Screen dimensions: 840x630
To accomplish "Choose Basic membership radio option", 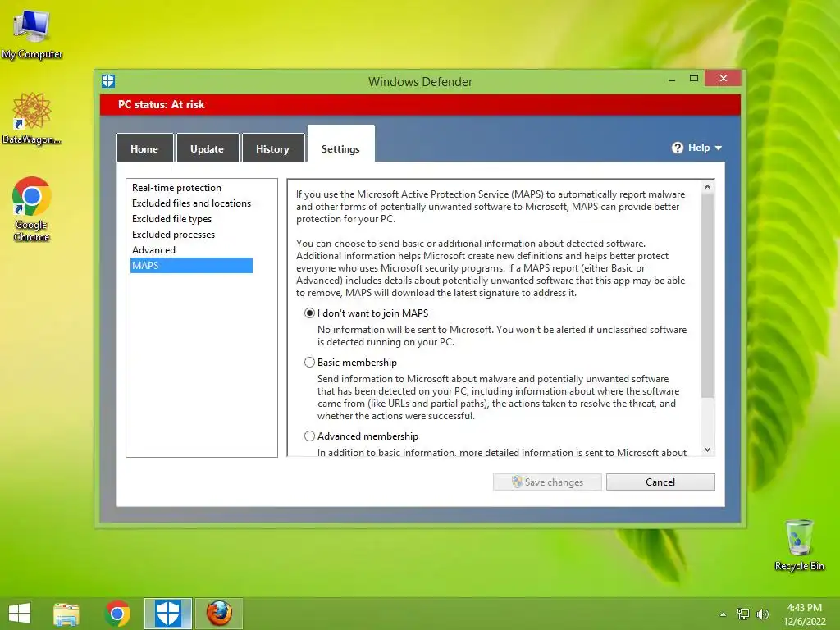I will click(x=309, y=362).
